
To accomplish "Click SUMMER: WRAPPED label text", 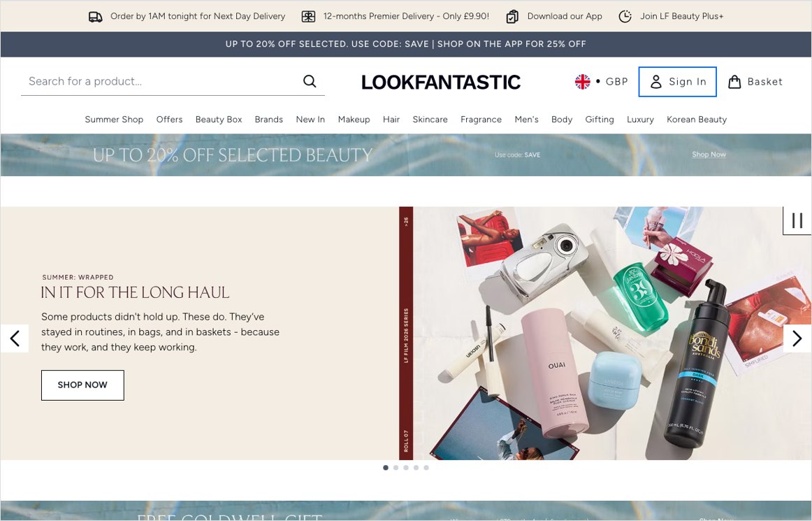I will (x=78, y=278).
